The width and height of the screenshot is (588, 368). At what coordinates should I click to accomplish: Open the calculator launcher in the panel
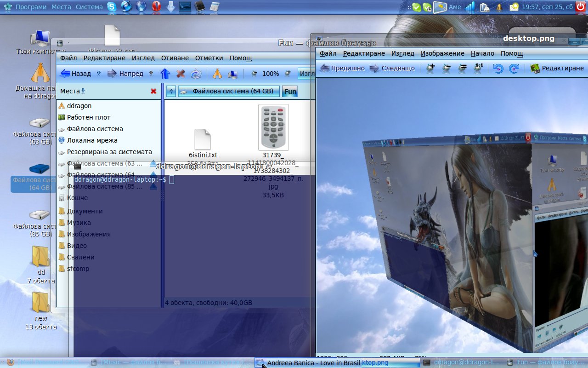pyautogui.click(x=214, y=7)
